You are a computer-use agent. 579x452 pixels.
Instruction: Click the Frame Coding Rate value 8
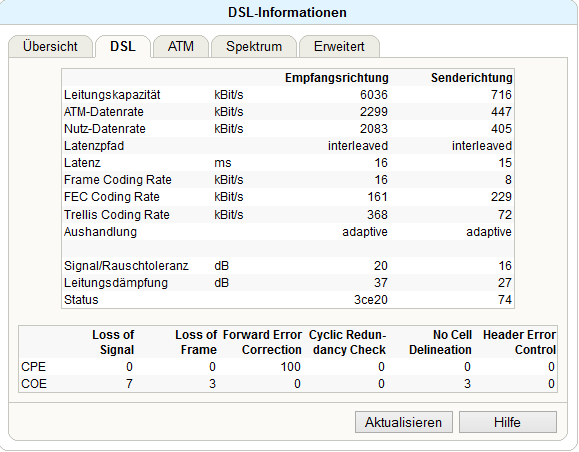tap(508, 180)
